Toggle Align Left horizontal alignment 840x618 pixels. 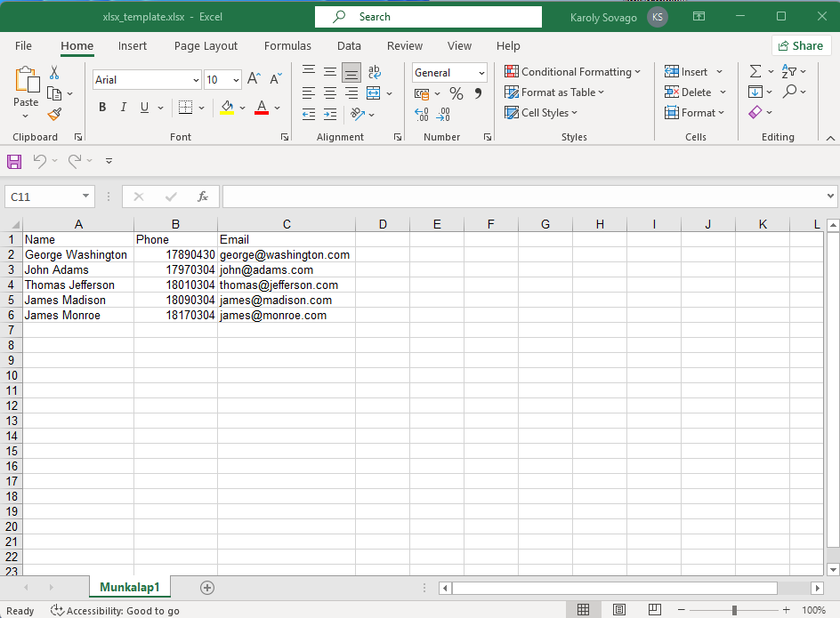point(309,93)
